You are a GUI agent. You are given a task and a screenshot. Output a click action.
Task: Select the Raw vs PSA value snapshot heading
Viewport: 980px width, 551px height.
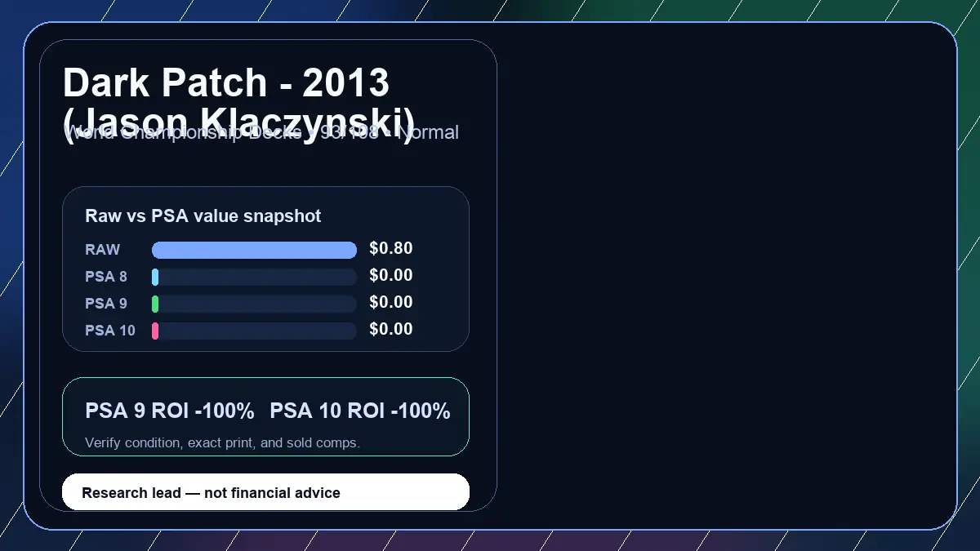pos(203,216)
